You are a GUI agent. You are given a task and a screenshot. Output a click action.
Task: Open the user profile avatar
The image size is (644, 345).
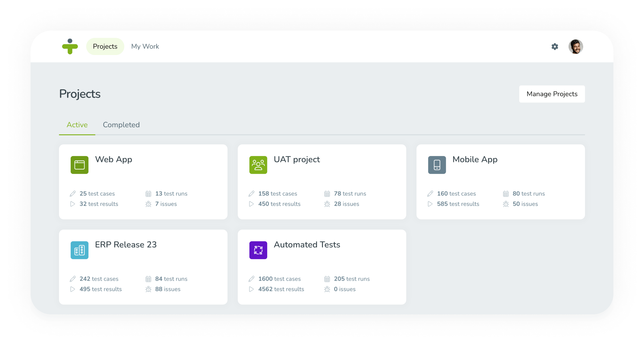[x=575, y=47]
